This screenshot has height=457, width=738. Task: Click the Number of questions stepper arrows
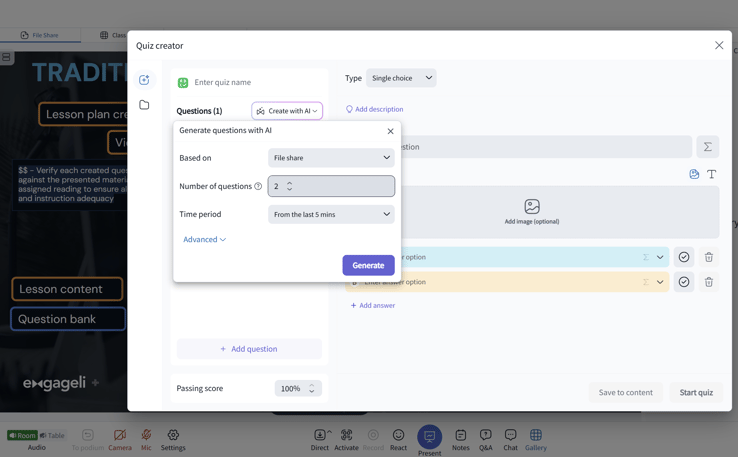(x=289, y=186)
